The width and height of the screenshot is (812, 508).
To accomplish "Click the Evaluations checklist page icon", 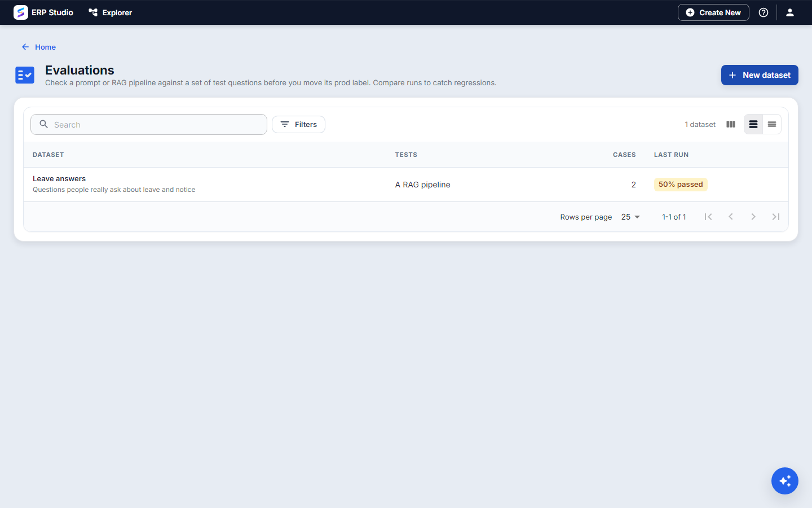I will click(x=25, y=75).
